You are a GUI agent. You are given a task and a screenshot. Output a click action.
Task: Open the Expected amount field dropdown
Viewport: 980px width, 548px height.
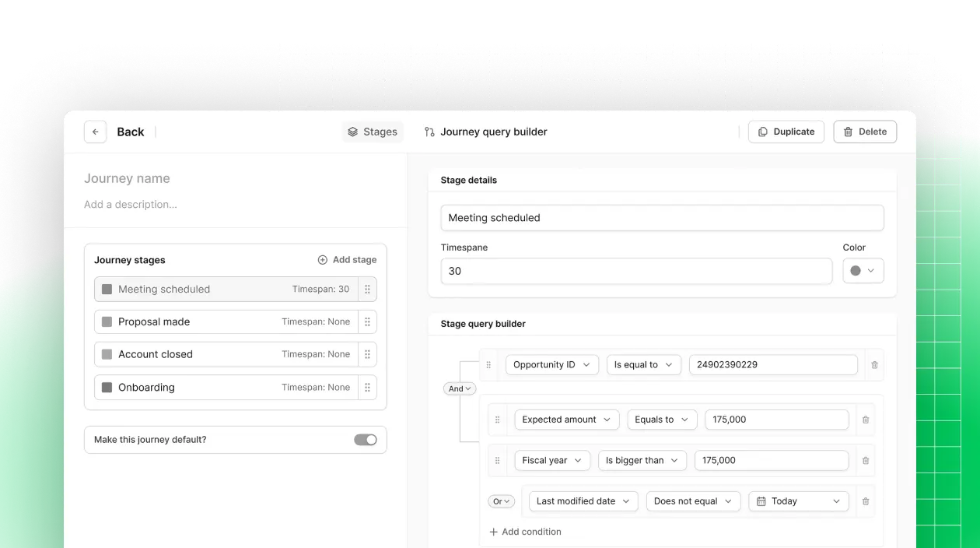point(567,420)
